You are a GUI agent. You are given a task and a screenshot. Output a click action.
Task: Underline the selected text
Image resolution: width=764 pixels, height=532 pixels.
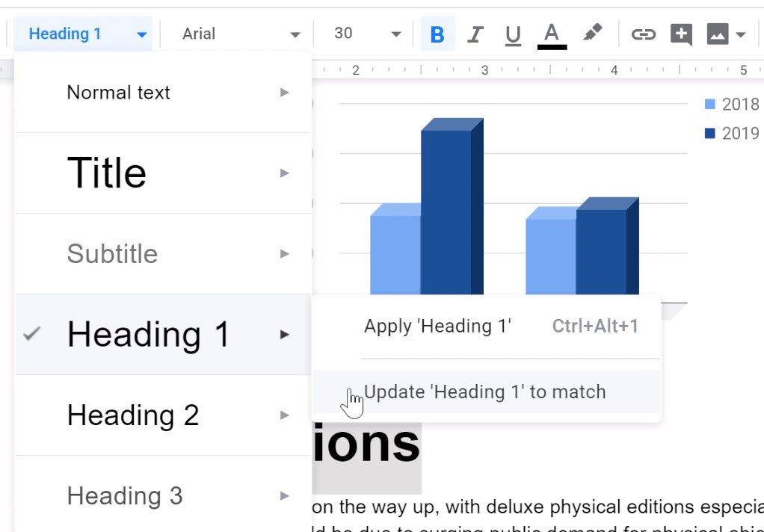[x=513, y=33]
